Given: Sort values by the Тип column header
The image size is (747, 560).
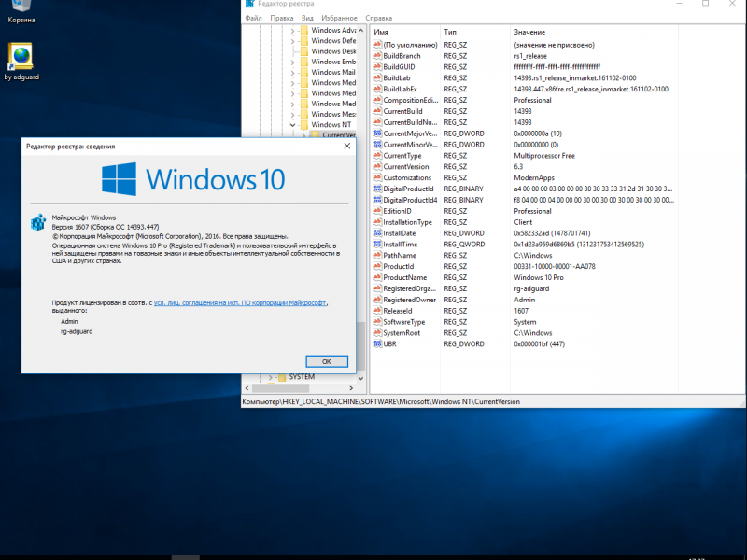Looking at the screenshot, I should click(475, 32).
